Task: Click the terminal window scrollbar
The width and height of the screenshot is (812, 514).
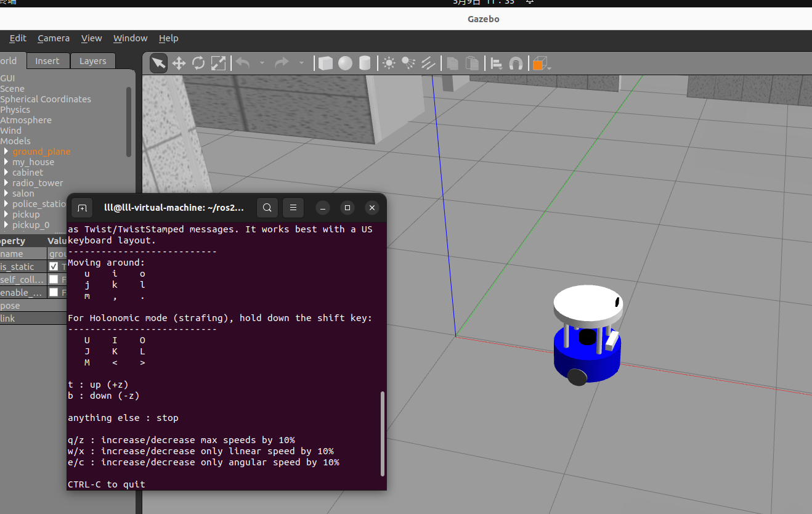Action: pyautogui.click(x=383, y=434)
